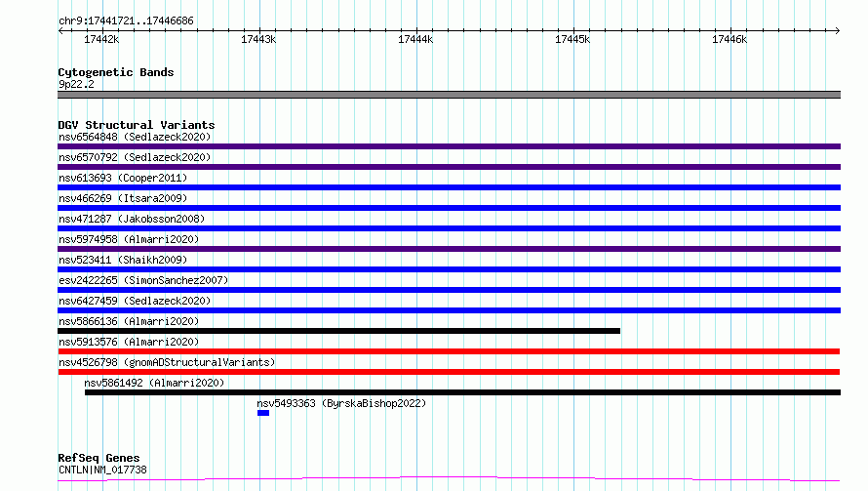This screenshot has height=491, width=868.
Task: Click the 17444k ruler tick label
Action: [x=415, y=39]
